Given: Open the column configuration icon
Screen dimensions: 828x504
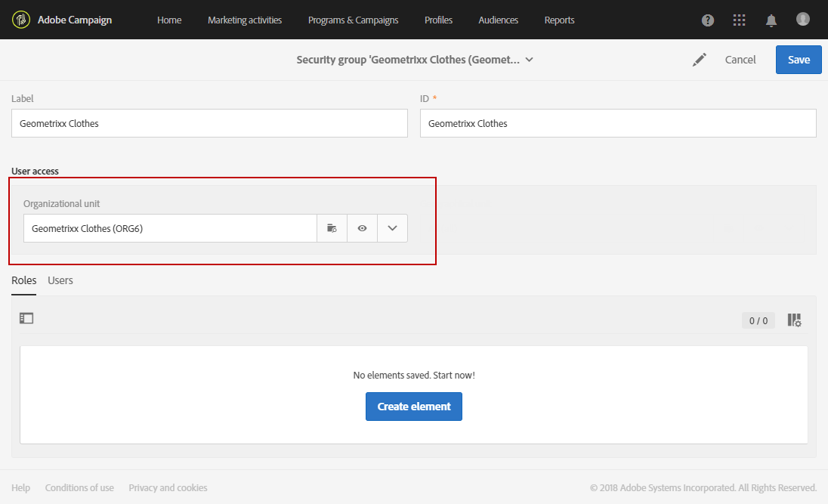Looking at the screenshot, I should pyautogui.click(x=794, y=320).
